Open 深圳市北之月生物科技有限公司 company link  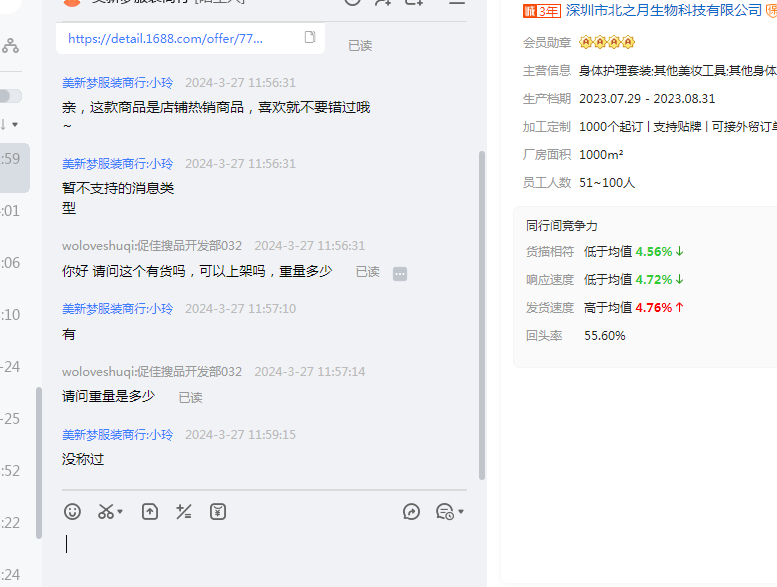tap(663, 11)
